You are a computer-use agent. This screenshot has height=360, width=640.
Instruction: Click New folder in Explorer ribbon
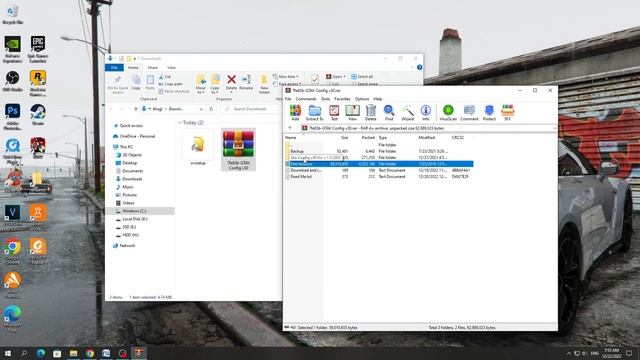(x=264, y=84)
